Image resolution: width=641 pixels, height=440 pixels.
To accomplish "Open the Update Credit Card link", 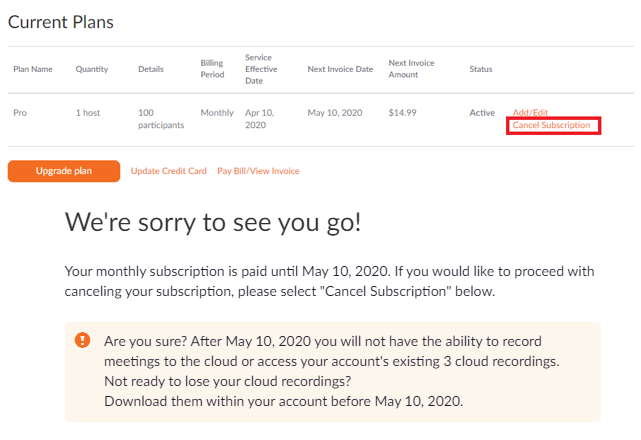I will click(169, 171).
